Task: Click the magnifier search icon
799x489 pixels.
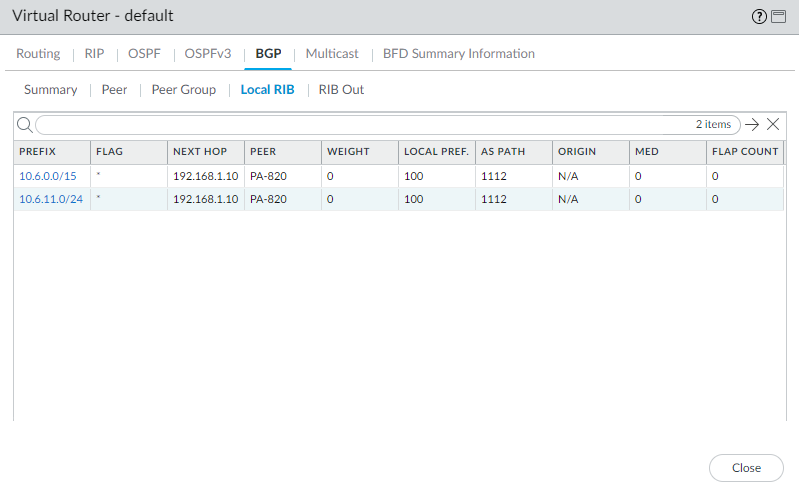Action: [25, 125]
